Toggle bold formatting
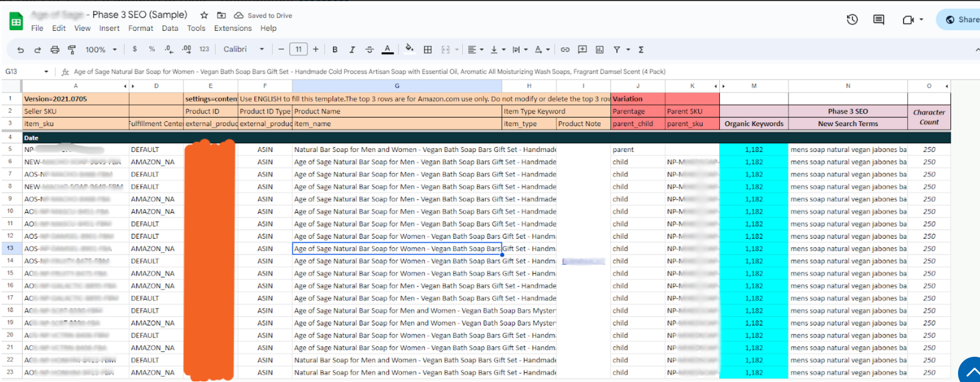 point(335,49)
